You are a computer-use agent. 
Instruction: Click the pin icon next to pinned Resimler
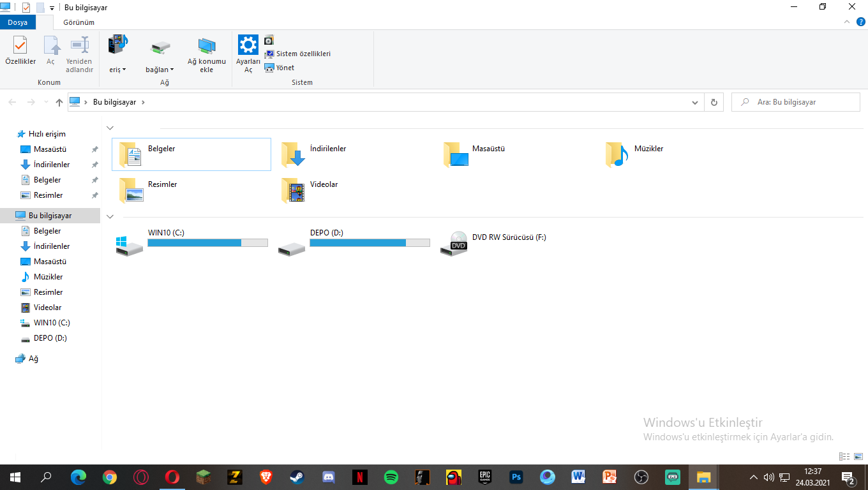(x=94, y=195)
